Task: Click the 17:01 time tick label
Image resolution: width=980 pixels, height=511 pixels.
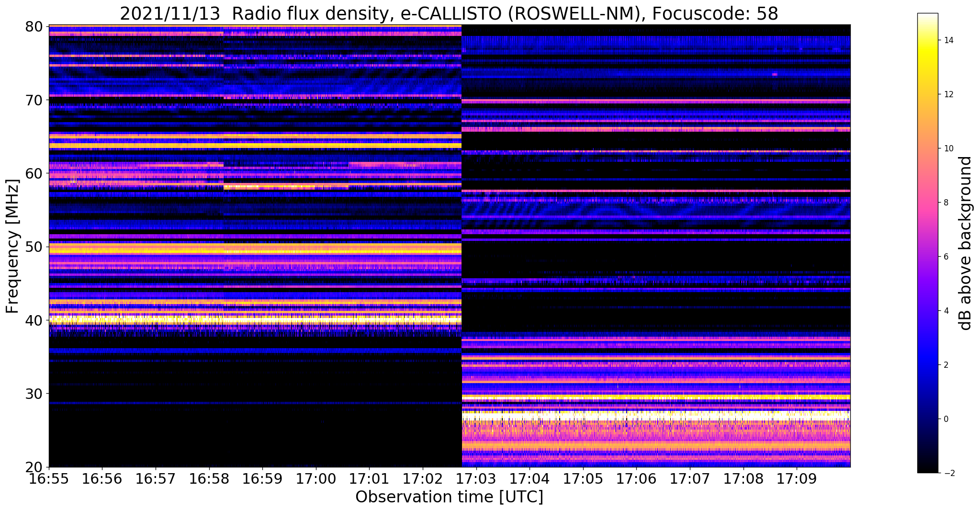Action: tap(369, 478)
